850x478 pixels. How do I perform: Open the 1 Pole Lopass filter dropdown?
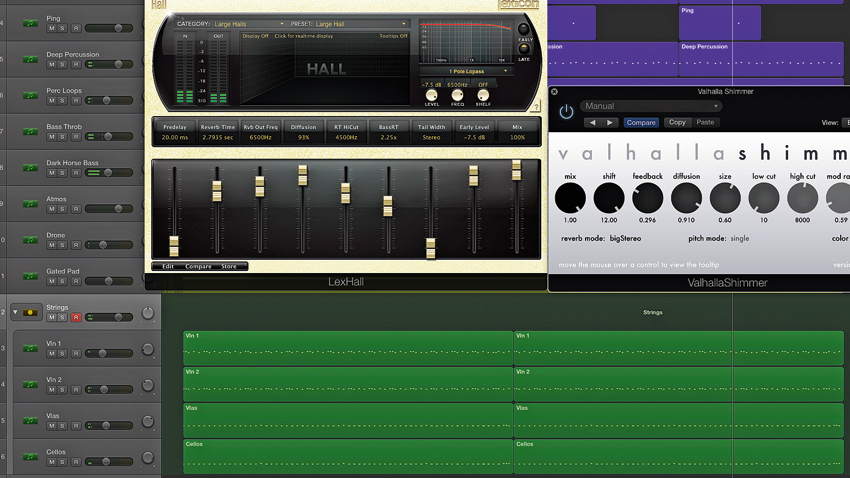466,71
